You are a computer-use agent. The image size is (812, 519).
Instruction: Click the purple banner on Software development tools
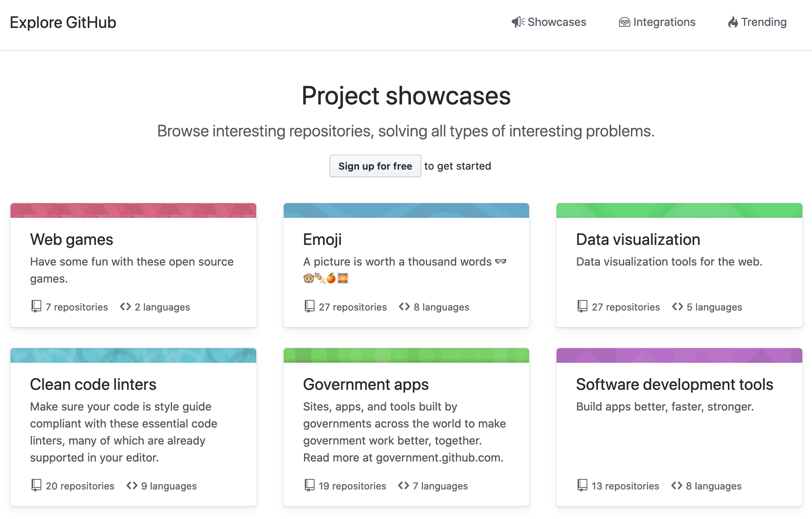click(x=679, y=355)
